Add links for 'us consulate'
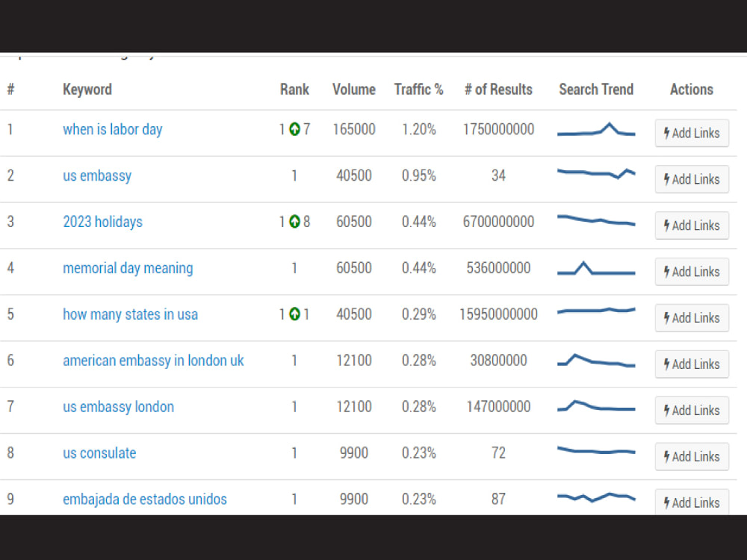 pyautogui.click(x=692, y=456)
